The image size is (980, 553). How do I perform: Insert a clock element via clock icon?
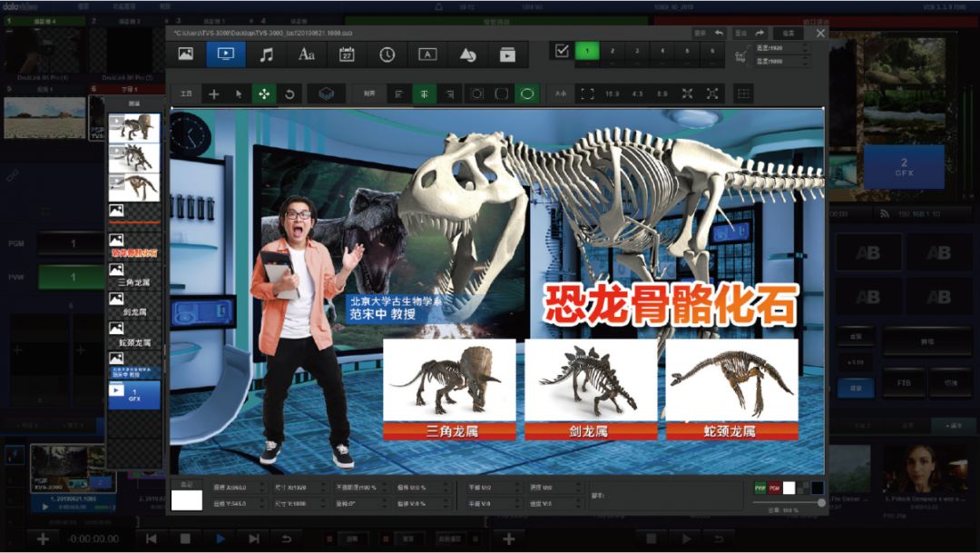[x=387, y=54]
